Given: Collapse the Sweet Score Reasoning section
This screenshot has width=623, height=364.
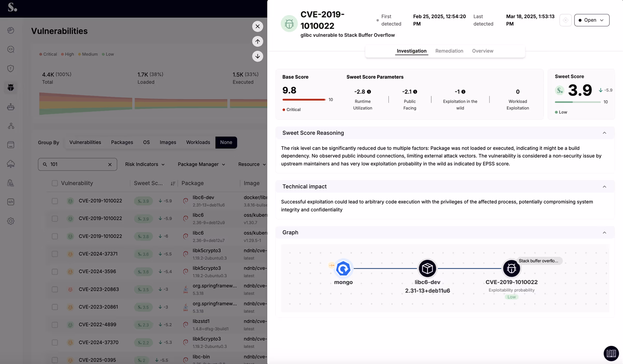Looking at the screenshot, I should click(604, 133).
